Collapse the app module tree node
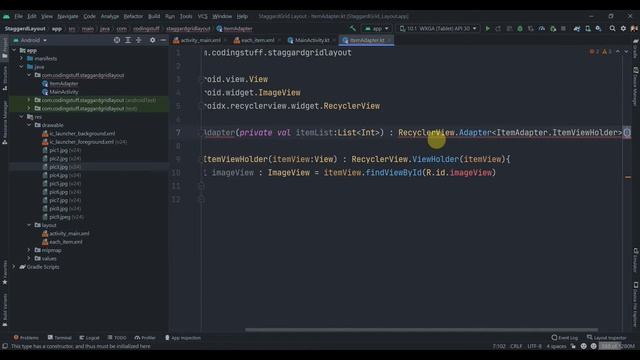 tap(14, 50)
